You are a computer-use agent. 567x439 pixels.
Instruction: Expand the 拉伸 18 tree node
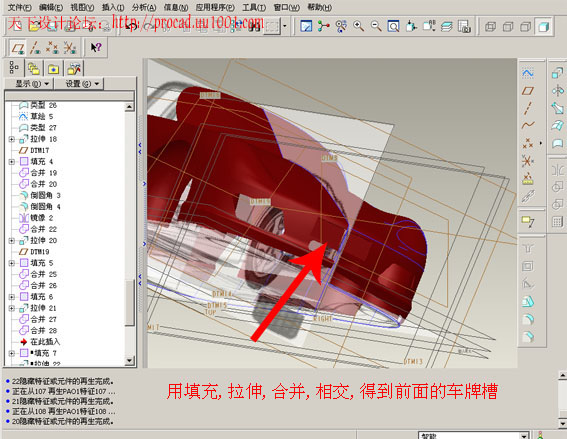point(12,139)
